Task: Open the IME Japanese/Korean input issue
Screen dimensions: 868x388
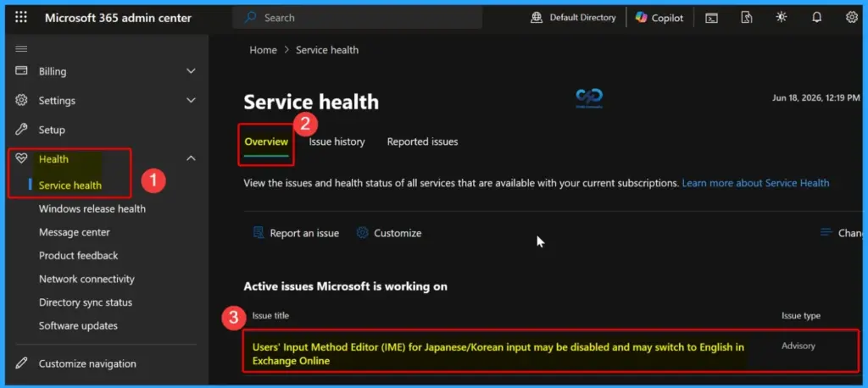Action: 498,353
